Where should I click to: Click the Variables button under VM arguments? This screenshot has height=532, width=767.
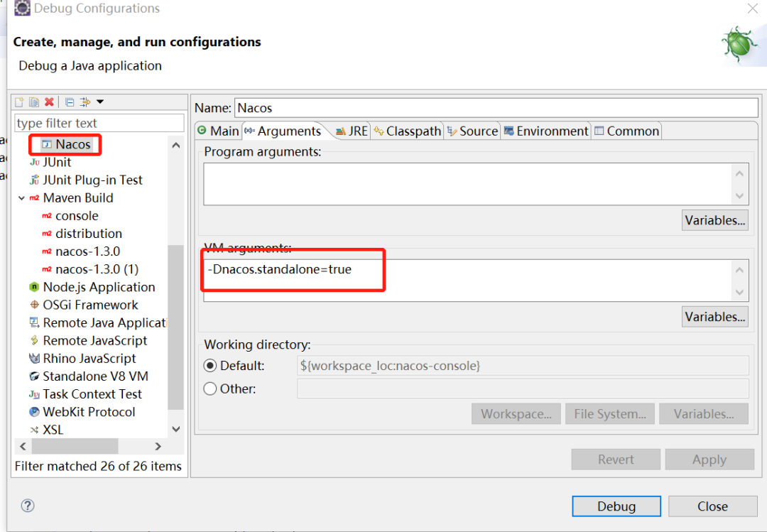[x=714, y=317]
